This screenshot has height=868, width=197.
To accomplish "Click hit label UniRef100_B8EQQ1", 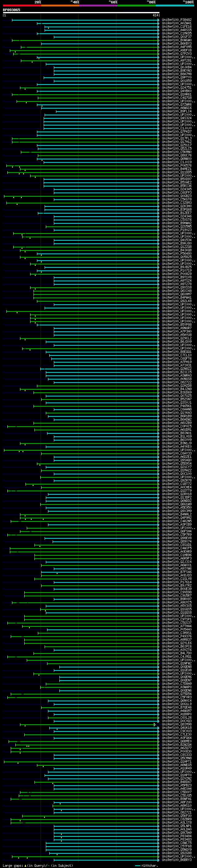I will pyautogui.click(x=177, y=352).
